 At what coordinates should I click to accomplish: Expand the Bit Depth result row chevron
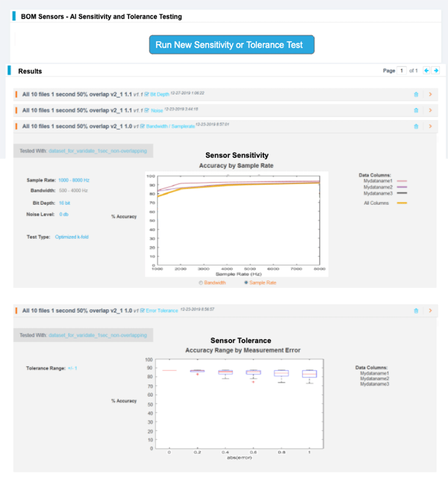click(x=430, y=94)
